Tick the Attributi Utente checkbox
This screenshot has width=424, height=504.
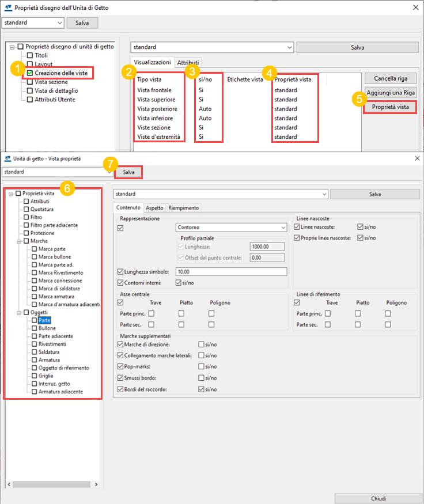click(30, 100)
